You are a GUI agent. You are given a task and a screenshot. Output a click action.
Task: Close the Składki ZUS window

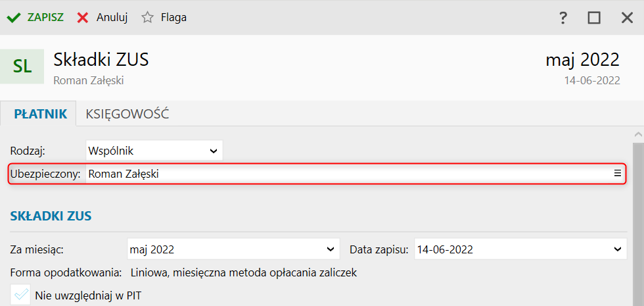(627, 18)
